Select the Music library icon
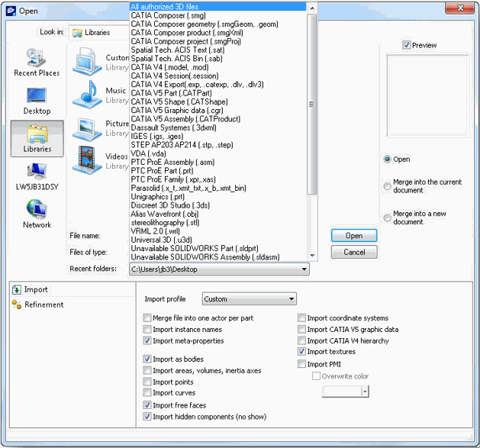 pyautogui.click(x=87, y=95)
